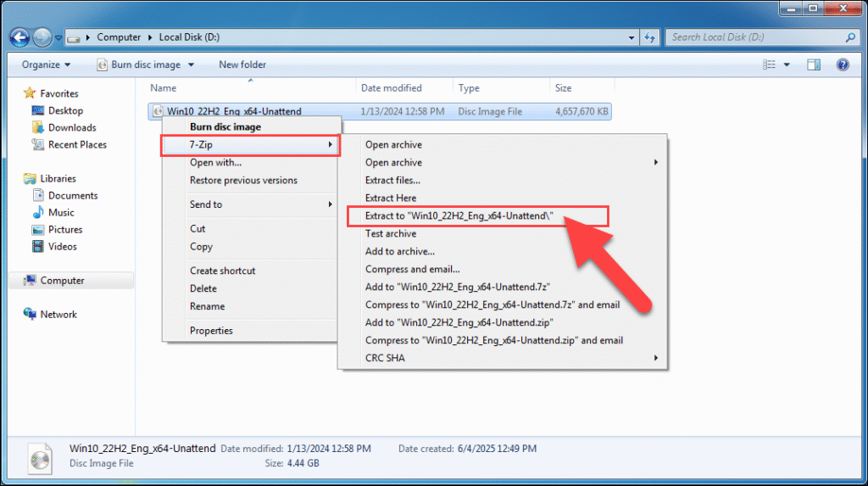Click the Refresh button beside address bar
This screenshot has height=486, width=868.
[650, 37]
